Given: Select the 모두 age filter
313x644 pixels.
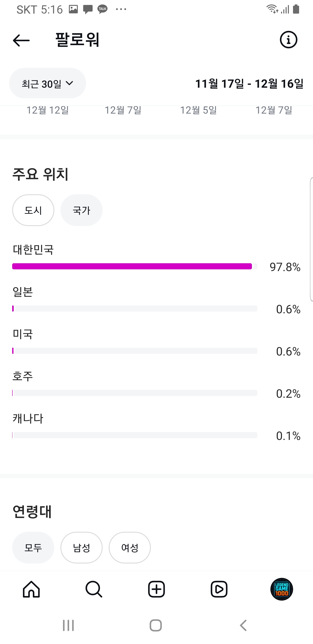Looking at the screenshot, I should click(33, 547).
